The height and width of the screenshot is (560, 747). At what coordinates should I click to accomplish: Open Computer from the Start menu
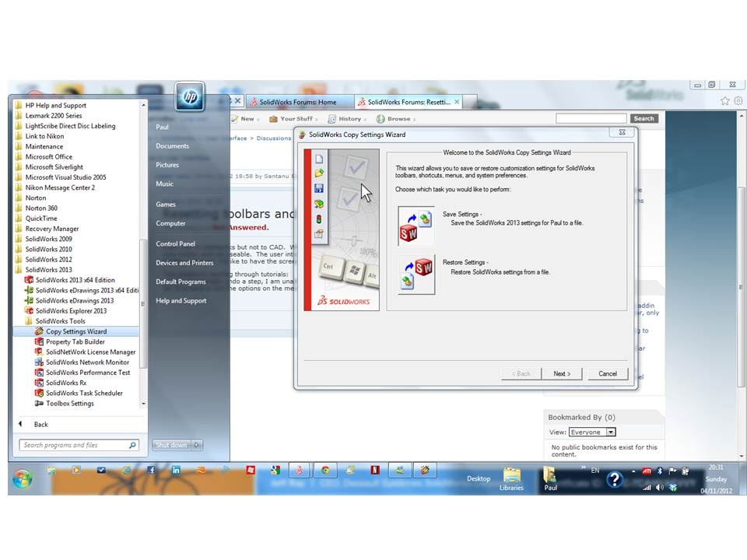tap(170, 223)
